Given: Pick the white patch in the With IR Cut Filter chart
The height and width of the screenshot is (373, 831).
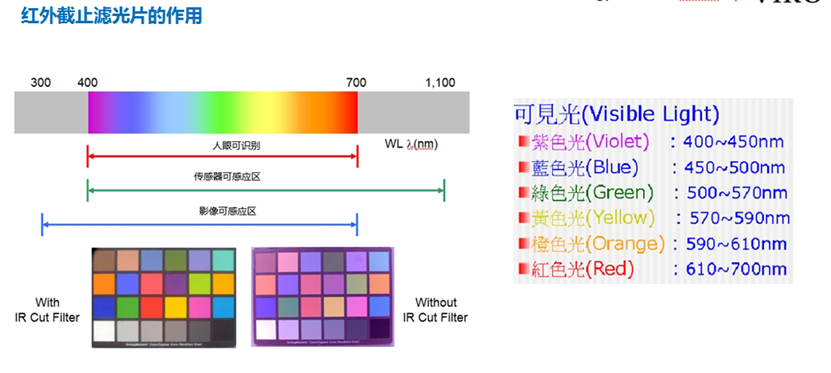Looking at the screenshot, I should [104, 331].
